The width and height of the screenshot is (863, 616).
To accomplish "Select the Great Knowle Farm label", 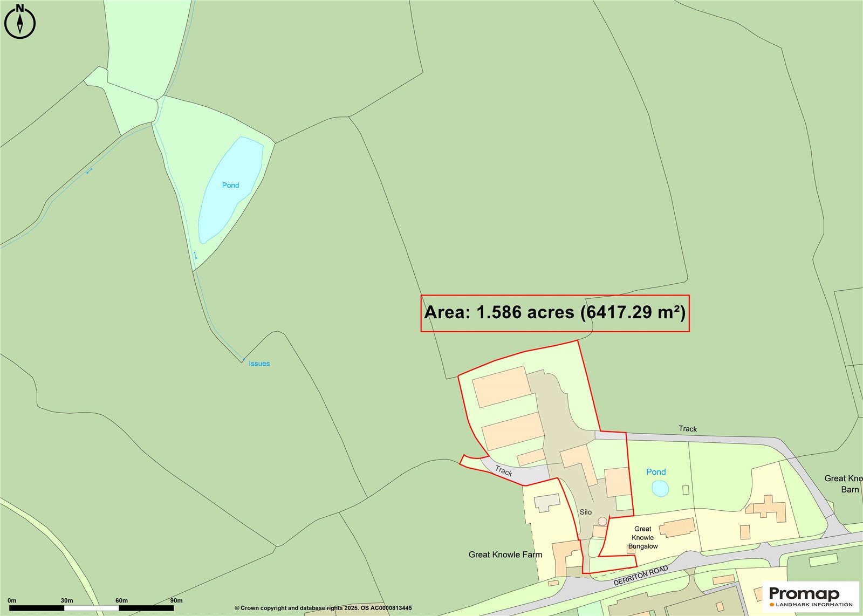I will pos(505,553).
